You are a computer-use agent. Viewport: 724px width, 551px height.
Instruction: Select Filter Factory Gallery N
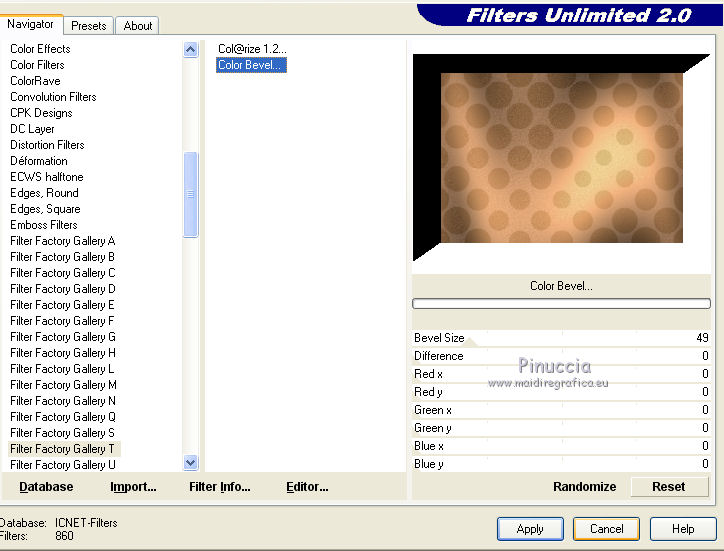(x=63, y=401)
